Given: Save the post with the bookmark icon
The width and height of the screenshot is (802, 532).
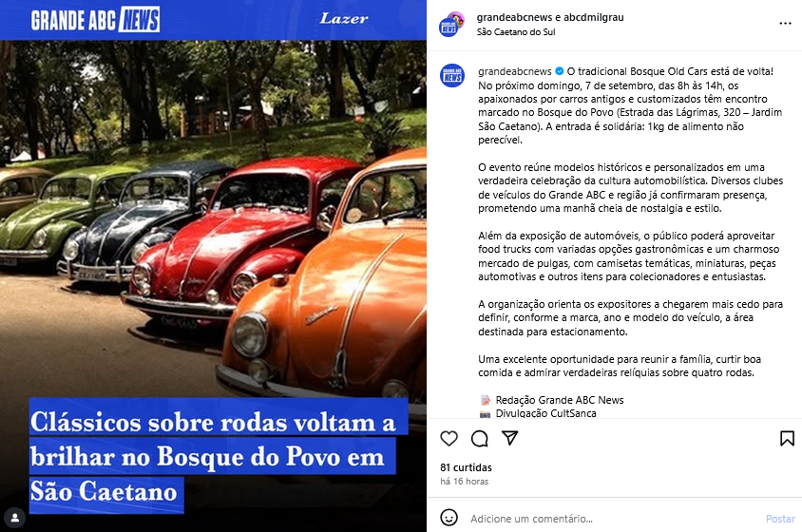Looking at the screenshot, I should [x=787, y=438].
